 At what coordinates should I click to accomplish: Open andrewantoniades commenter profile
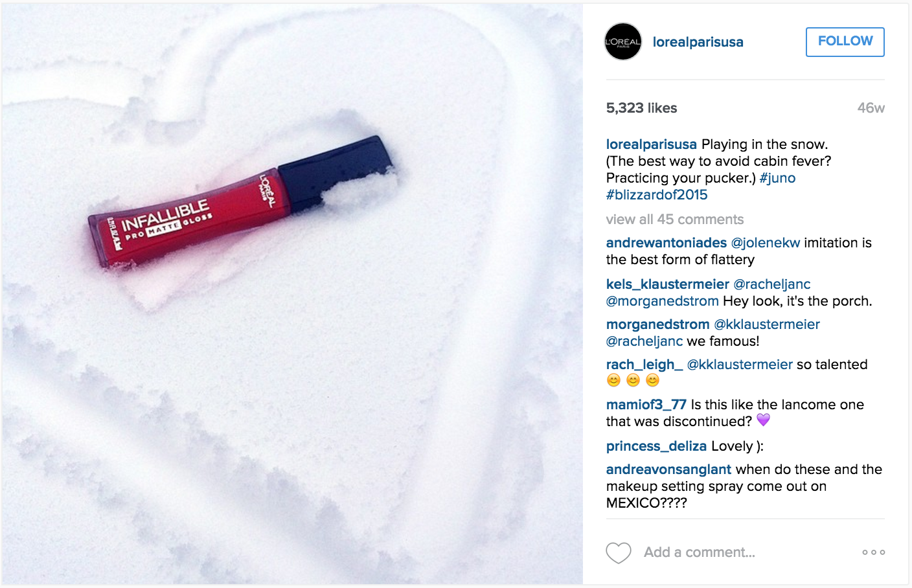pyautogui.click(x=667, y=243)
